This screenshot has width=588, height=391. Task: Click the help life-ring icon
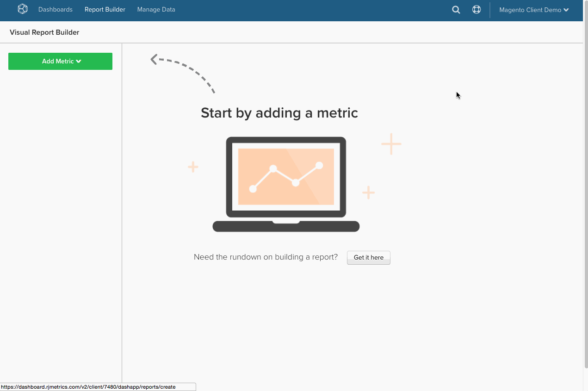[477, 9]
